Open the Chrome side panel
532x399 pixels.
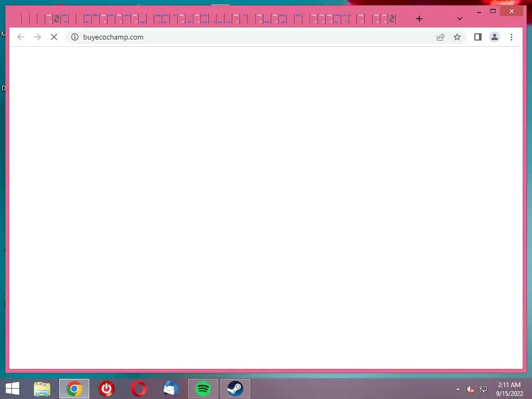(x=478, y=37)
